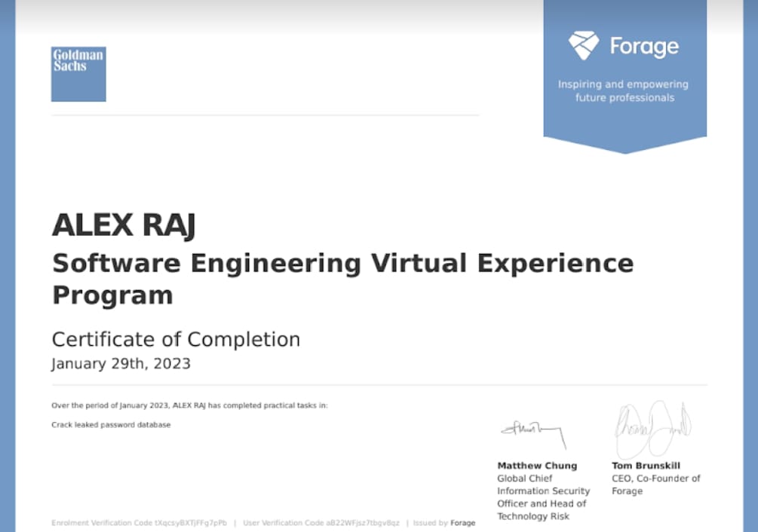The height and width of the screenshot is (532, 758).
Task: Click the date 'January 29th, 2023'
Action: coord(121,363)
